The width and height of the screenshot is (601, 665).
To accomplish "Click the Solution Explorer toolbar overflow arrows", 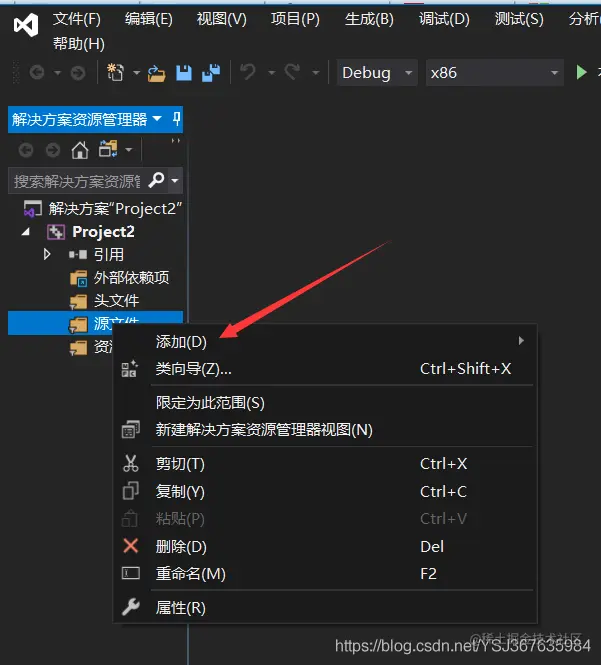I will click(x=176, y=140).
